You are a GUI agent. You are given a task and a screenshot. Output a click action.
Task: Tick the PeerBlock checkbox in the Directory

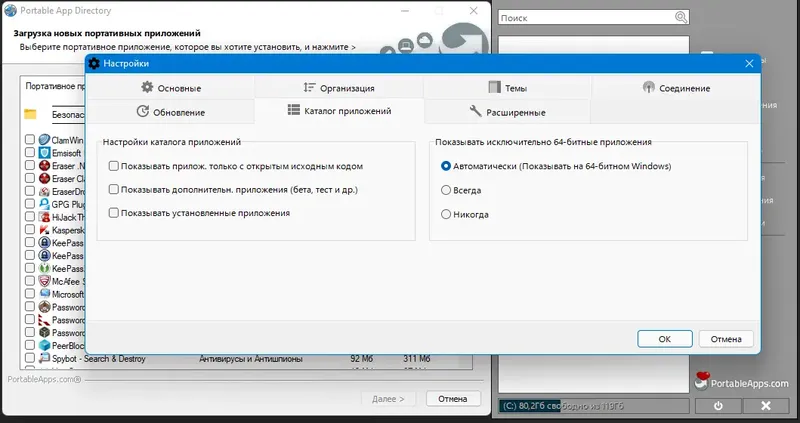pyautogui.click(x=30, y=345)
